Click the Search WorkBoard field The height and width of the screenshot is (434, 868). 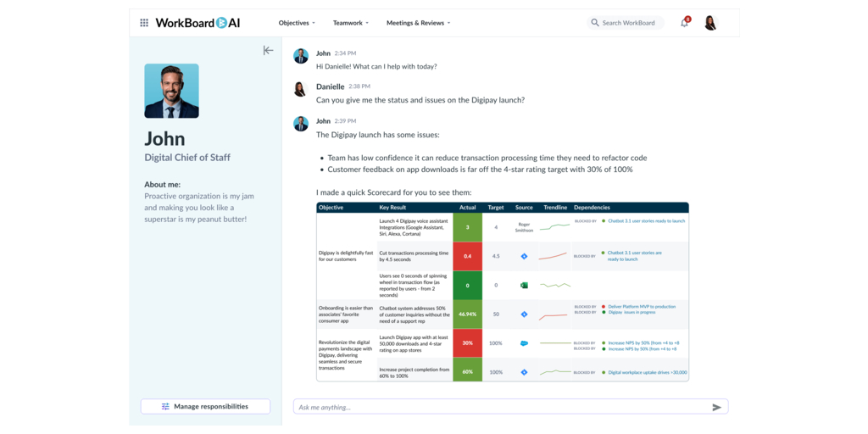pos(629,23)
